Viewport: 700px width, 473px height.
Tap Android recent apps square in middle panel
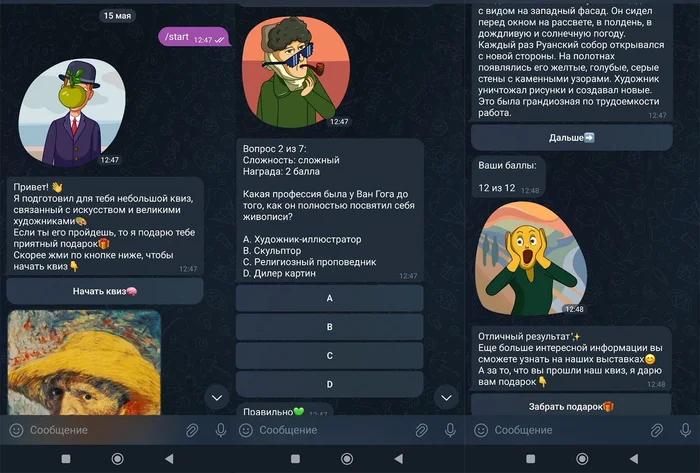coord(296,459)
